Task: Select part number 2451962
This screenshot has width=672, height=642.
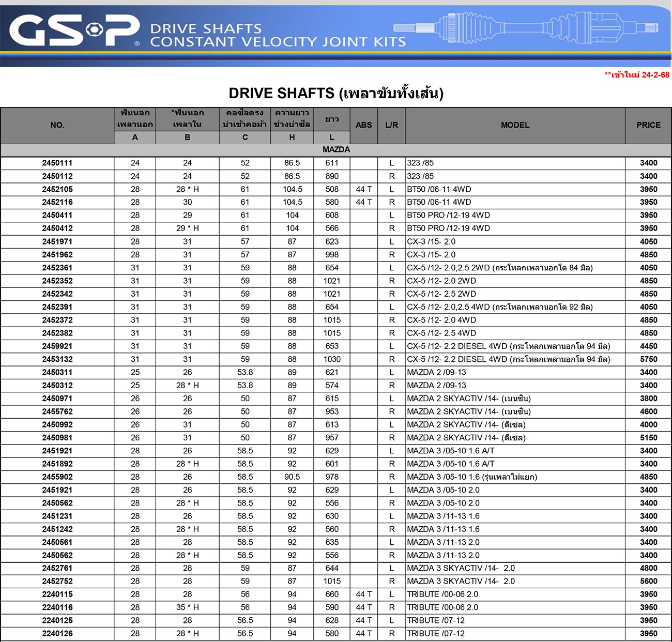Action: [57, 255]
